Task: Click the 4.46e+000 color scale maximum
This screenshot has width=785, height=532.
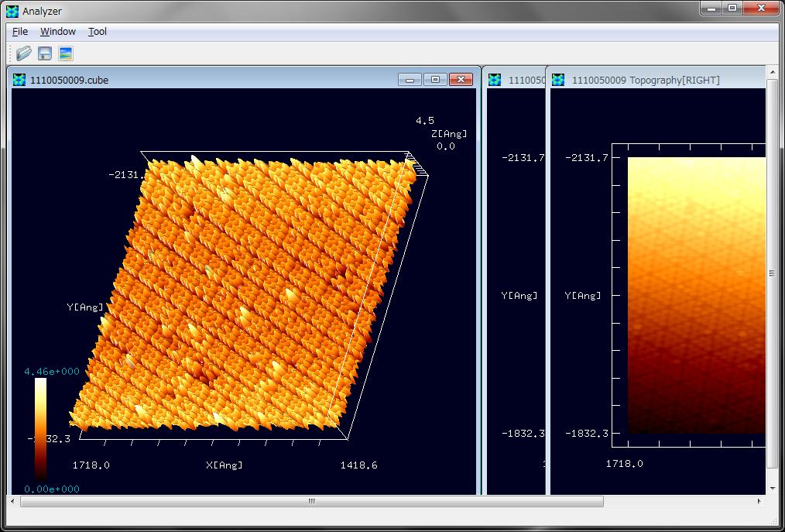Action: [x=52, y=371]
